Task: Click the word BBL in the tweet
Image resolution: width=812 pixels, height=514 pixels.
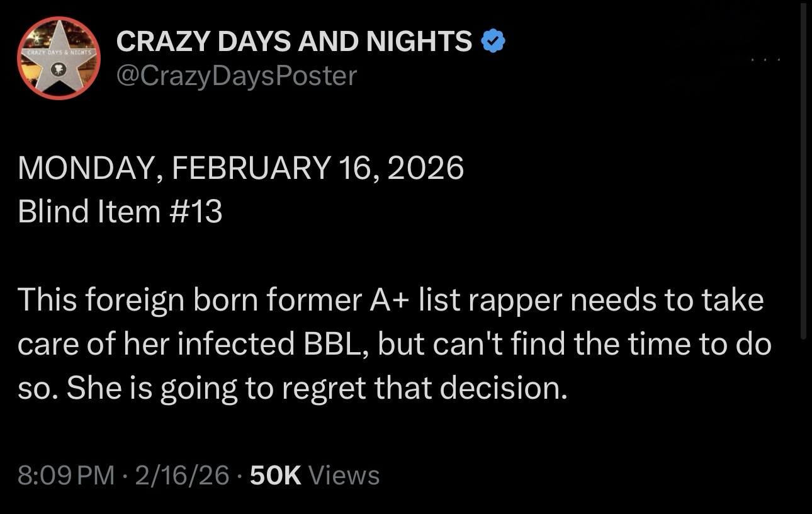Action: (336, 345)
